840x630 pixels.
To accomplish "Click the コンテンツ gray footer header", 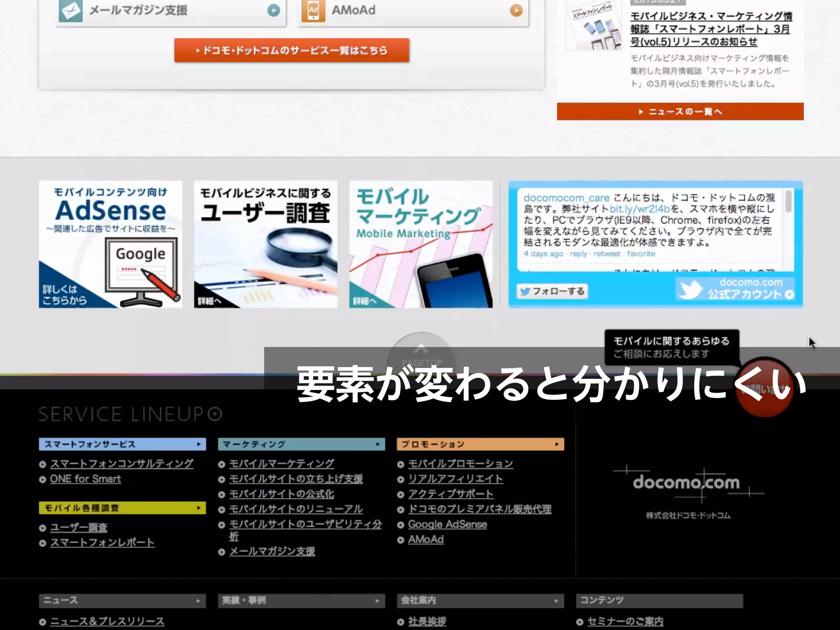I will [x=660, y=600].
